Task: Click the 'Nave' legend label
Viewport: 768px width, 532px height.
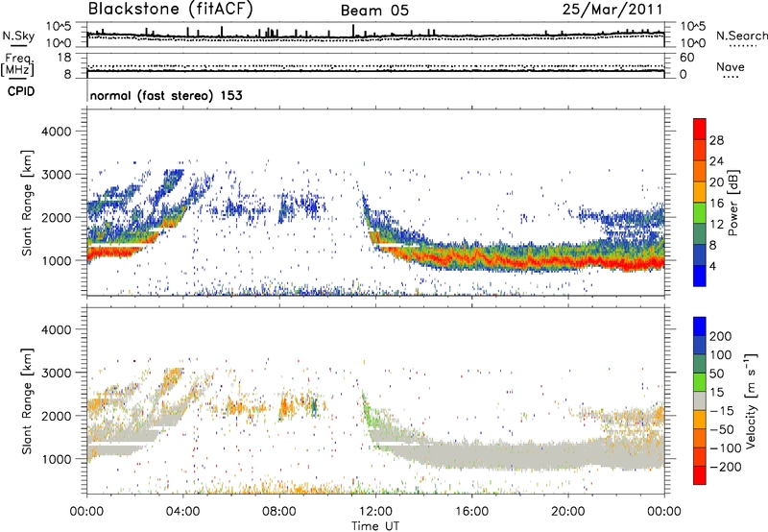Action: (731, 66)
